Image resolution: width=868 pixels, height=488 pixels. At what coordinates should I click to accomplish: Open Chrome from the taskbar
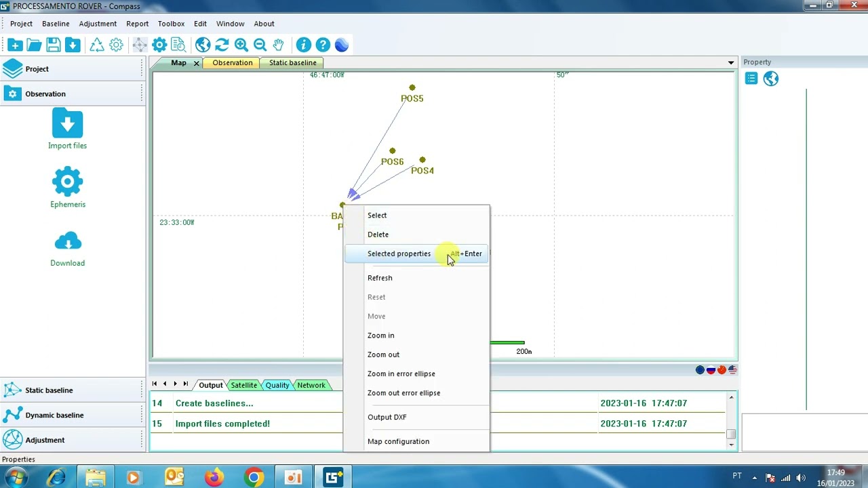coord(254,477)
